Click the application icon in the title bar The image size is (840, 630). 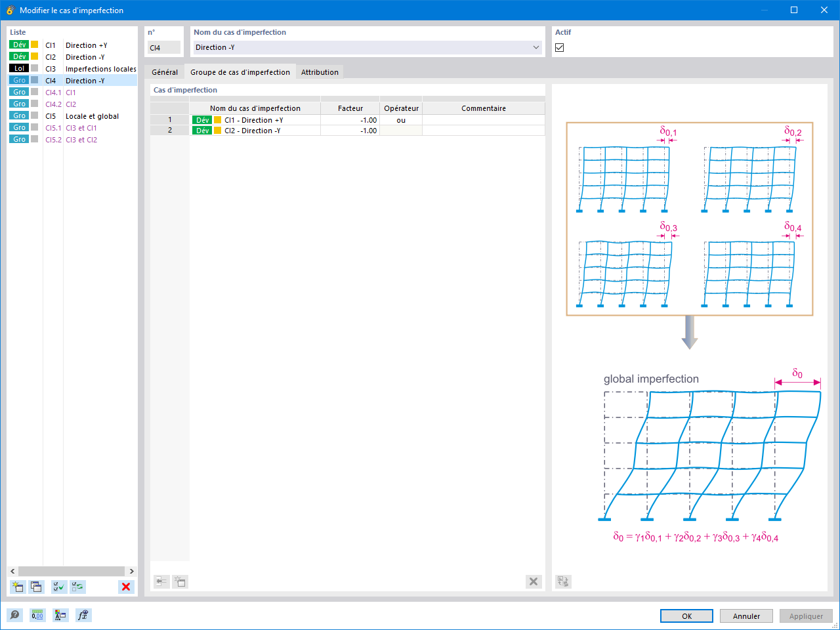(x=10, y=10)
